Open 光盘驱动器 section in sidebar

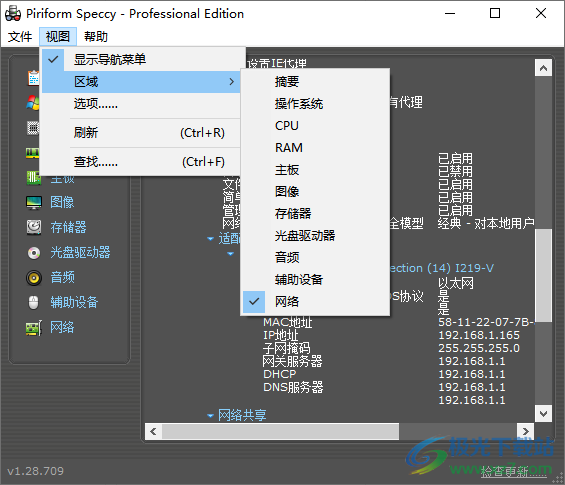point(80,252)
